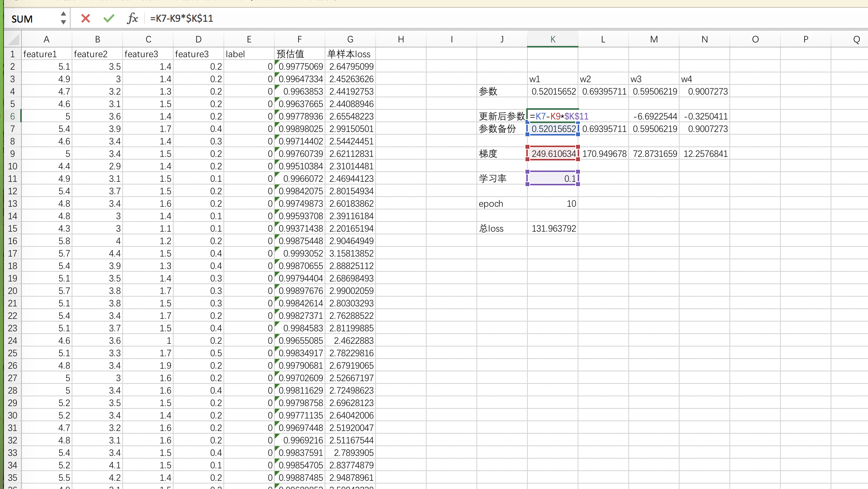Select total loss cell 131.963792
868x489 pixels.
tap(552, 229)
